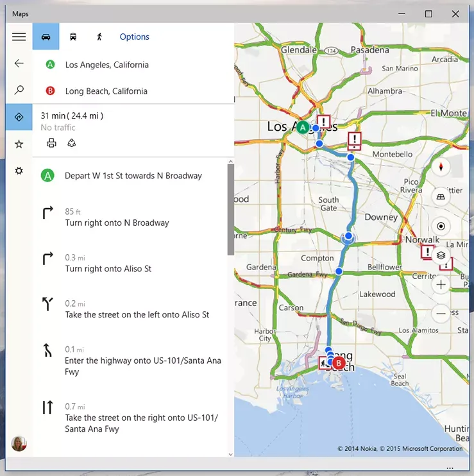Click the Norwalk label on map

coord(422,239)
